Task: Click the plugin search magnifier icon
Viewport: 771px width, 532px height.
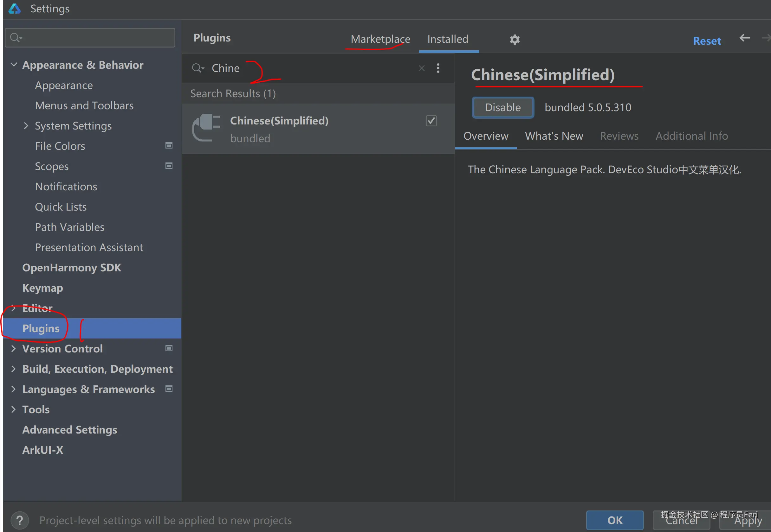Action: [198, 68]
